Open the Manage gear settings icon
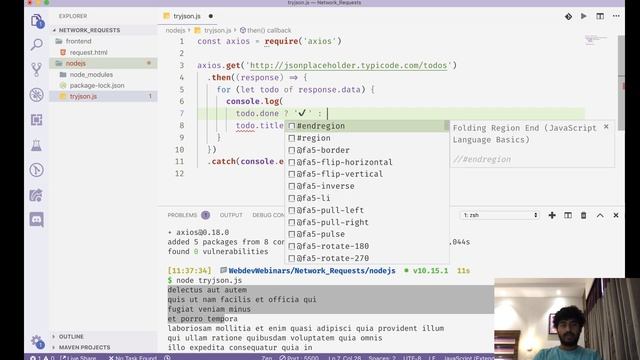Viewport: 640px width, 360px height. pyautogui.click(x=37, y=342)
